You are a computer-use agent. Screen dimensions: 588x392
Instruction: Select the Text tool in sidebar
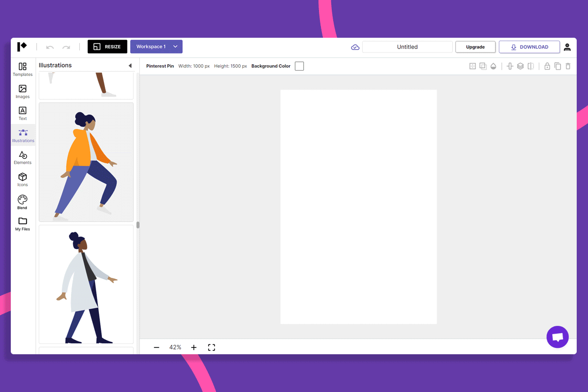23,113
